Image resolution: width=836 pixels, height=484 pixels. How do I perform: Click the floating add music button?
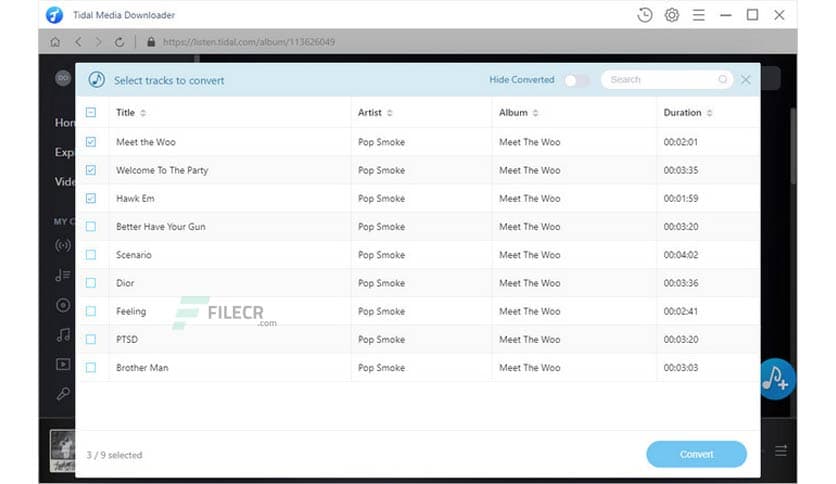pyautogui.click(x=777, y=379)
